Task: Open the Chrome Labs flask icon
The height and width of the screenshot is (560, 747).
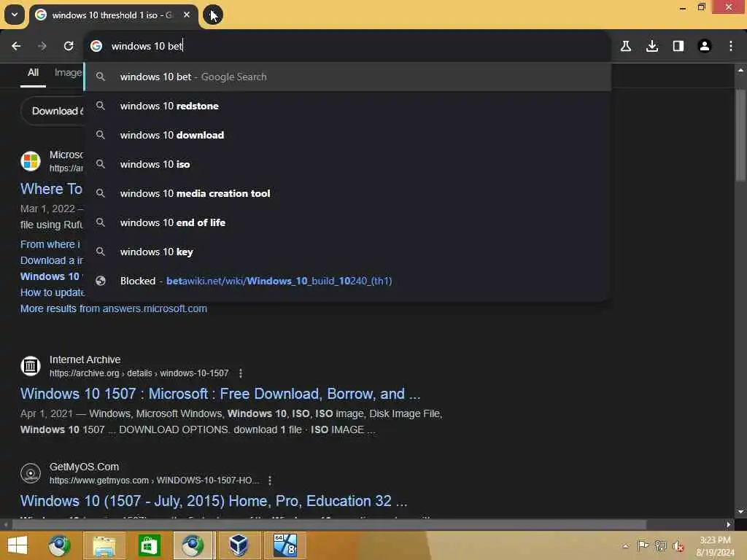Action: click(x=626, y=46)
